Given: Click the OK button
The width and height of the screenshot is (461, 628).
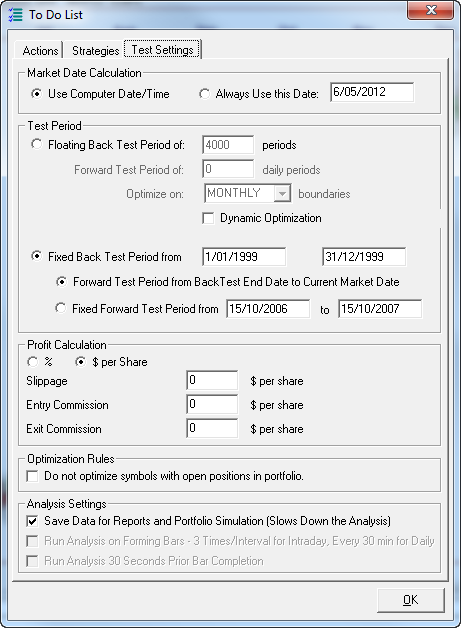Looking at the screenshot, I should [x=411, y=600].
